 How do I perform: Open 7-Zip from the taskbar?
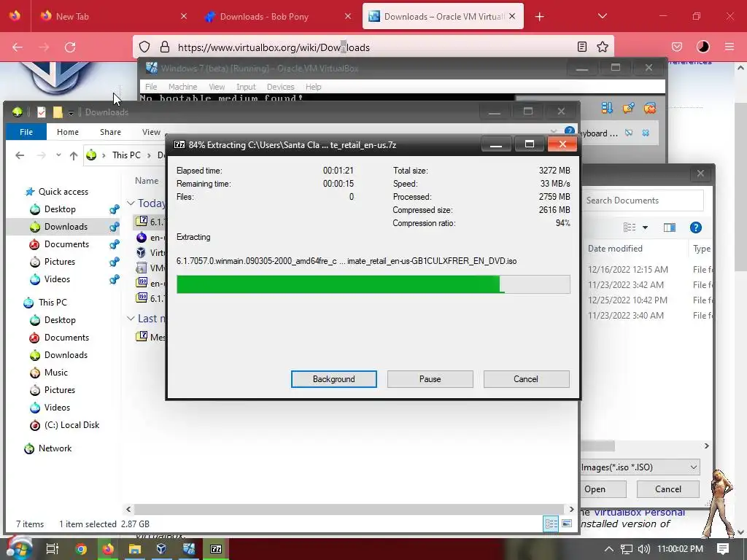[216, 549]
